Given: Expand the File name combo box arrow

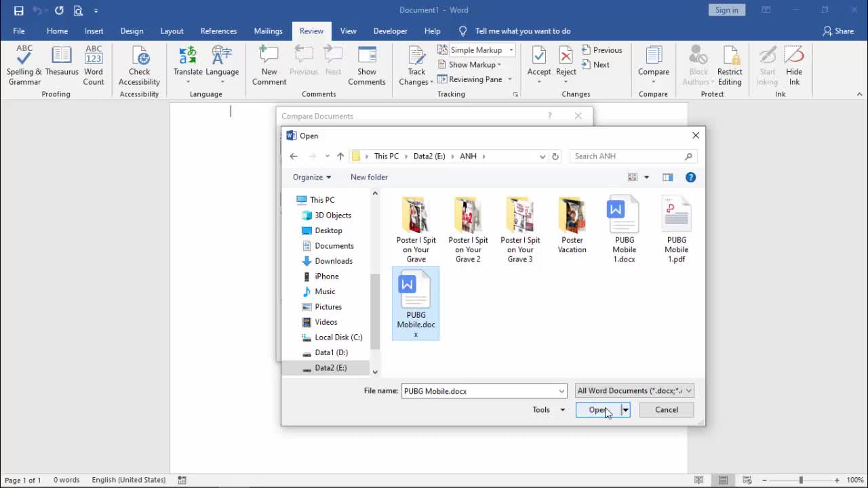Looking at the screenshot, I should click(561, 391).
